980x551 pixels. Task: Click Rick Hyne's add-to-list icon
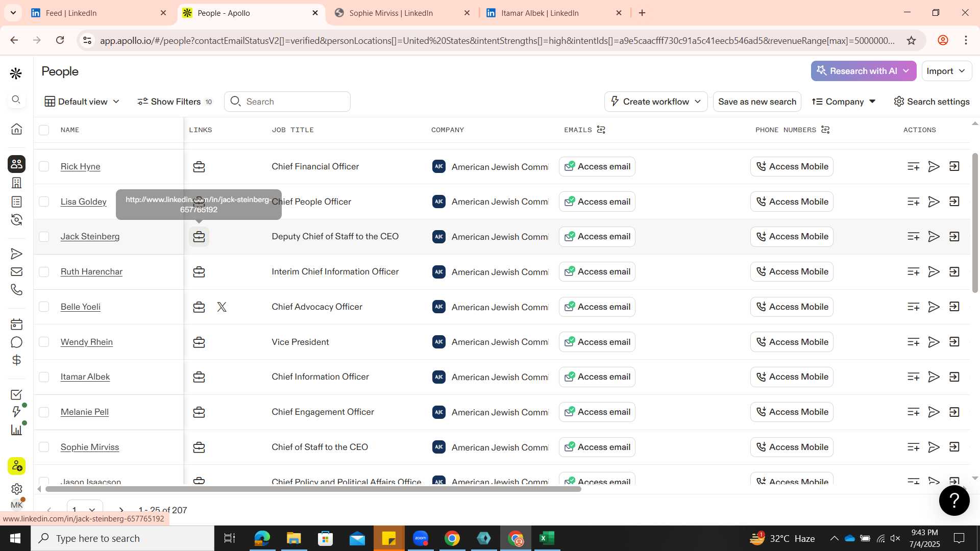914,166
